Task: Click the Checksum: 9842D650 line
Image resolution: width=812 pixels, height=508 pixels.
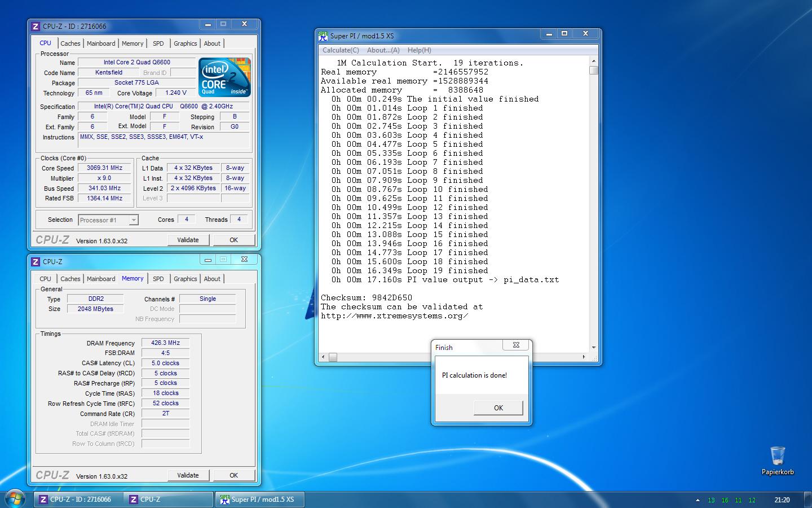Action: click(367, 298)
